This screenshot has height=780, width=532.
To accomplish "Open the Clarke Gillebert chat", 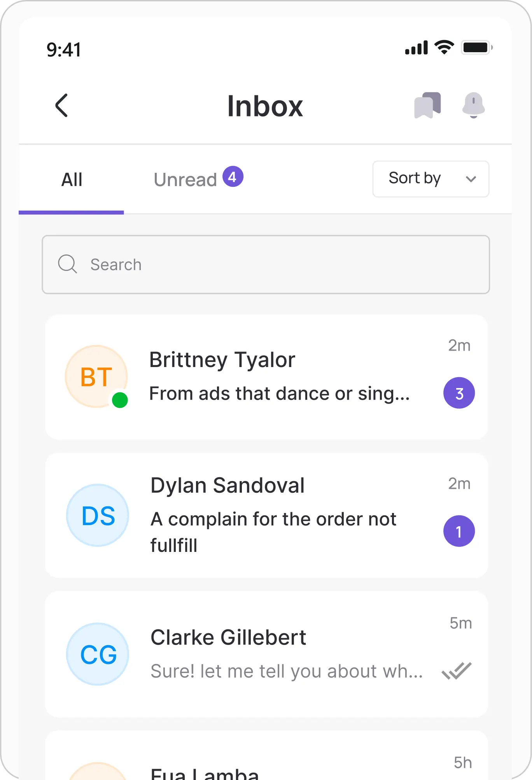I will (x=272, y=654).
